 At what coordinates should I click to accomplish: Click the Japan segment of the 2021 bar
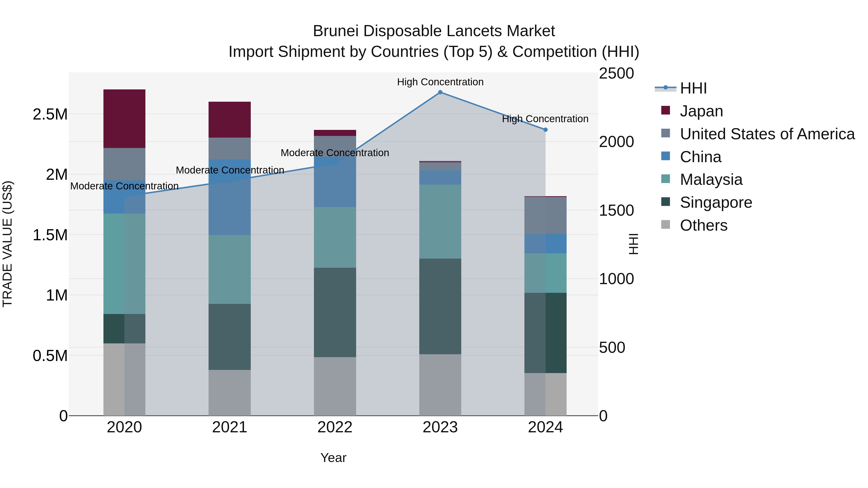click(x=230, y=120)
